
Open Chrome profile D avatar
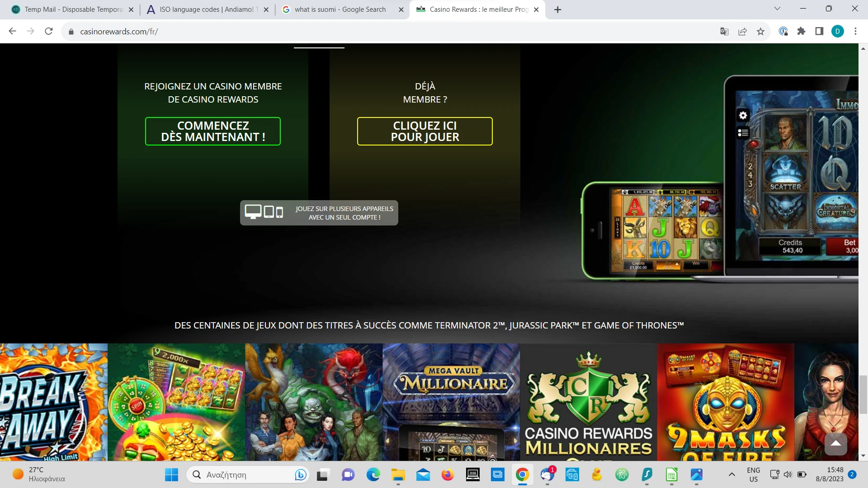[x=837, y=31]
